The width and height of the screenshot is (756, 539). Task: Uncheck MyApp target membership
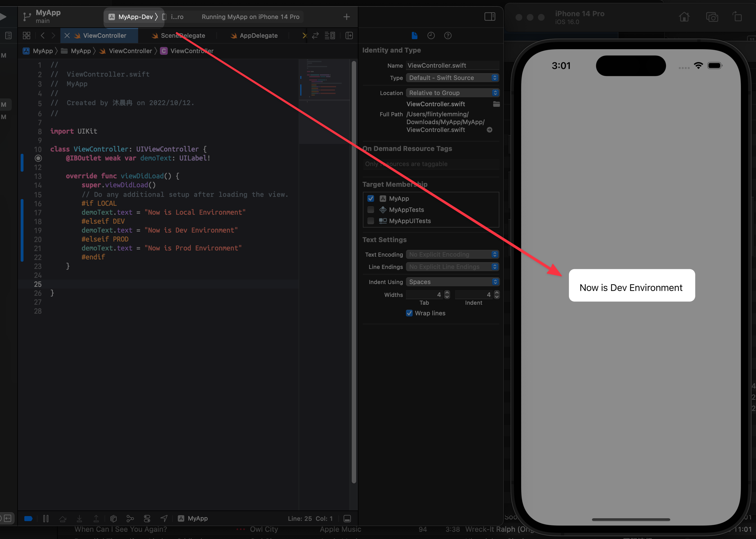(371, 198)
